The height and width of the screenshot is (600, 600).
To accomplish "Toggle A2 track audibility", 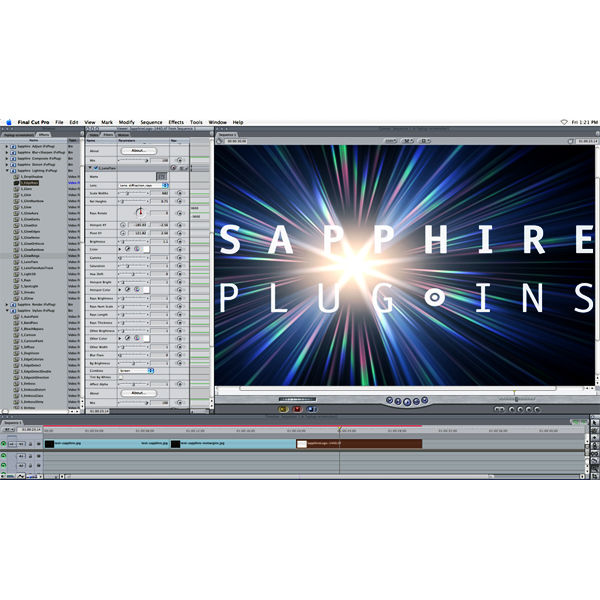I will coord(3,465).
